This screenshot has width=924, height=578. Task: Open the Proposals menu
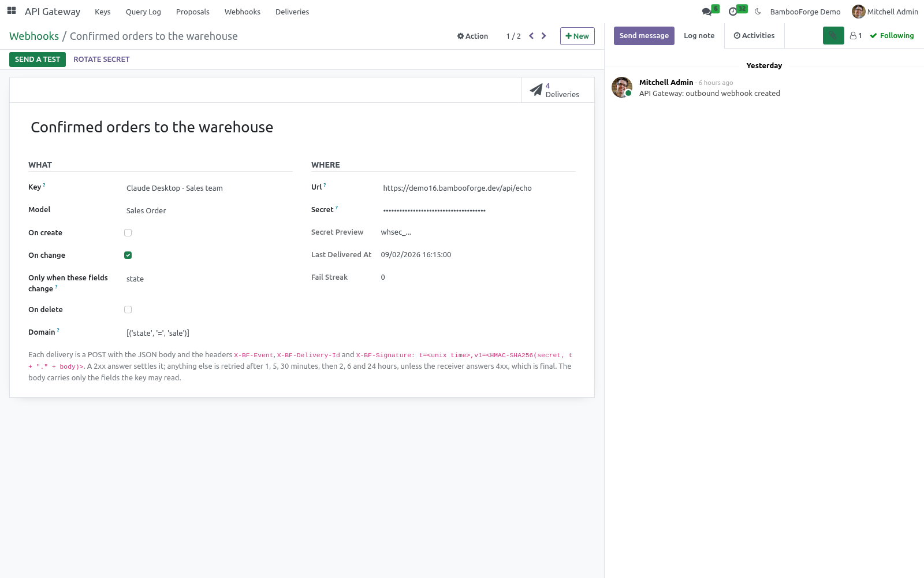coord(193,12)
